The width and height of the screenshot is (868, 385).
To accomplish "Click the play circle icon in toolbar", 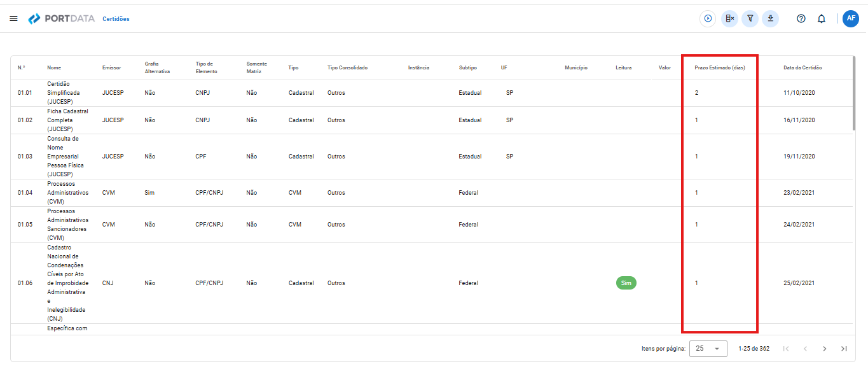I will pos(708,18).
